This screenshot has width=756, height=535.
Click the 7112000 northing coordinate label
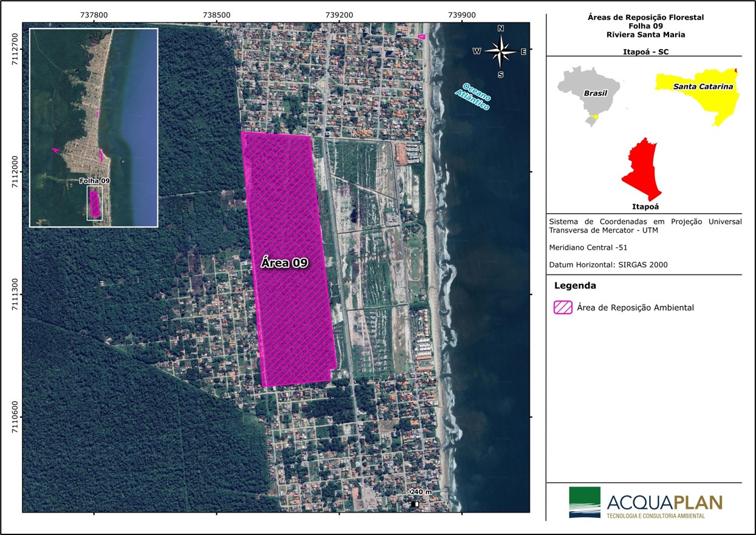(15, 172)
